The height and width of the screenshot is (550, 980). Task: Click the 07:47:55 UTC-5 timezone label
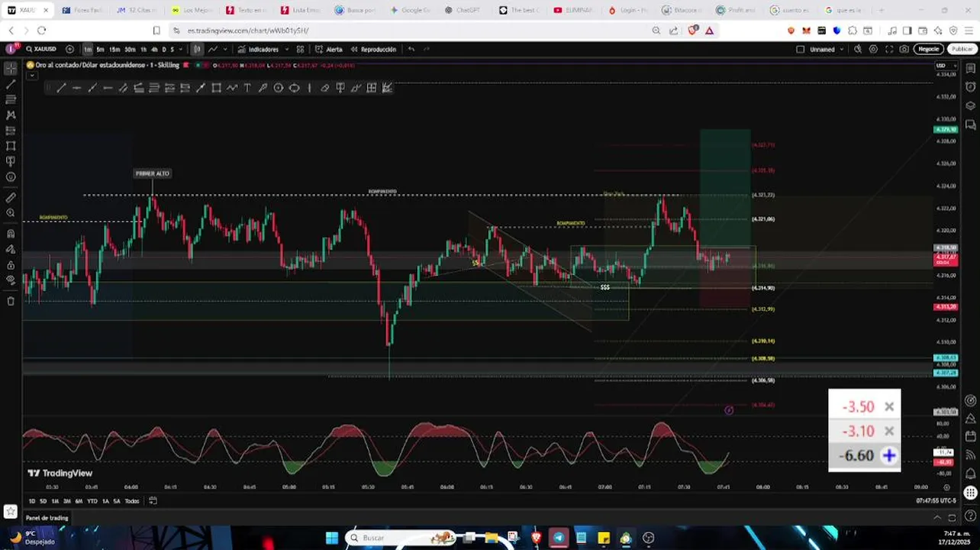[936, 501]
